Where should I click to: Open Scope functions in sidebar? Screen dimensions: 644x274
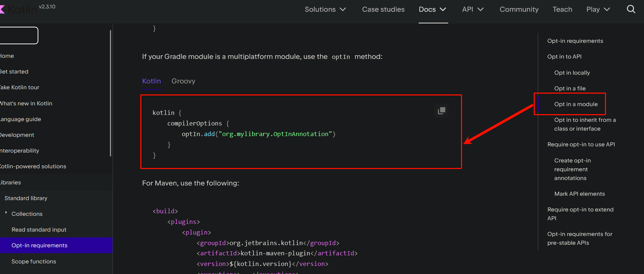(x=34, y=262)
